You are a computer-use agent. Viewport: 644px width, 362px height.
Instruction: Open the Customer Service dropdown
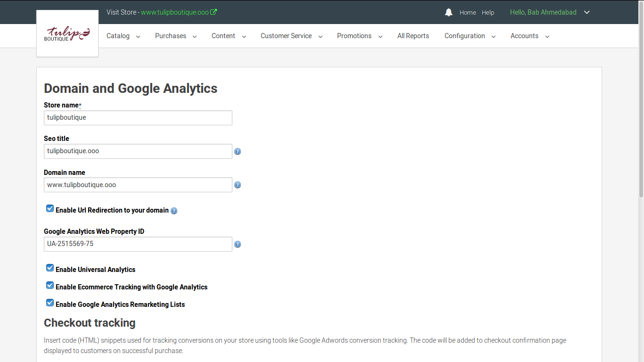click(291, 36)
